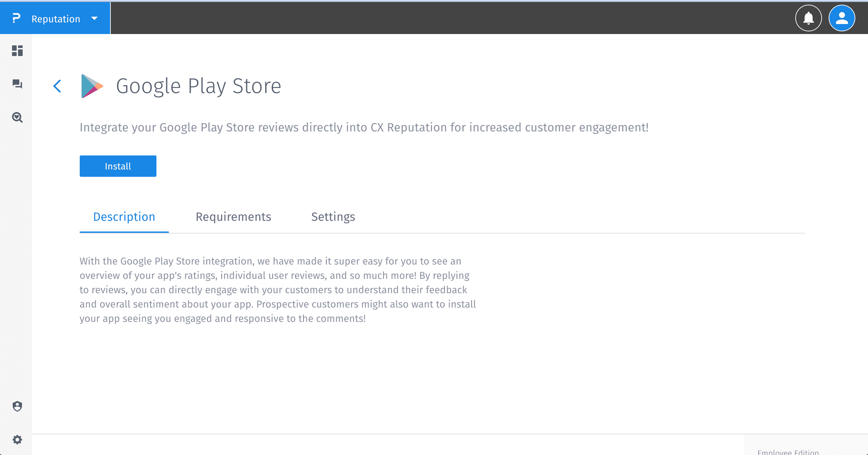Go back using the left chevron
868x455 pixels.
pos(58,86)
